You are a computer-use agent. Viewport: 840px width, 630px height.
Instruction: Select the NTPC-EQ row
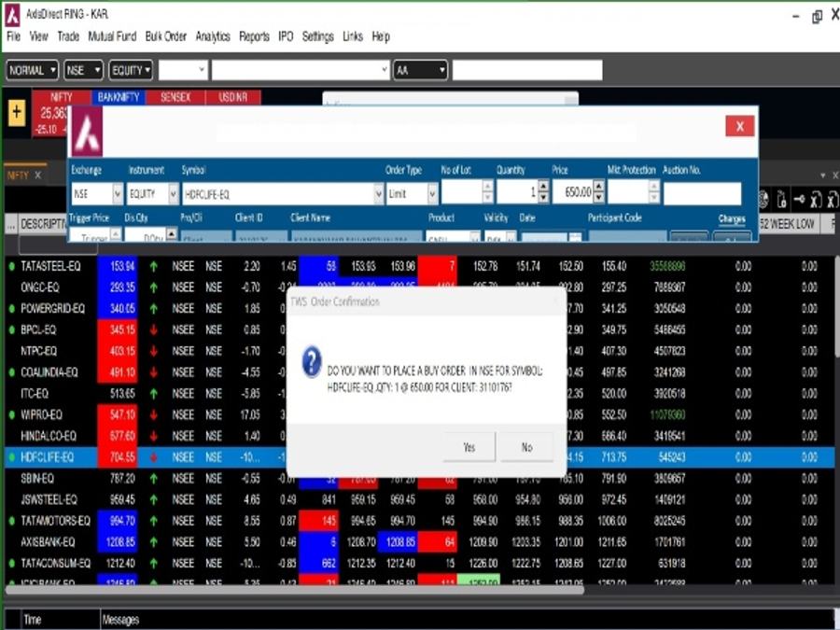click(x=420, y=352)
